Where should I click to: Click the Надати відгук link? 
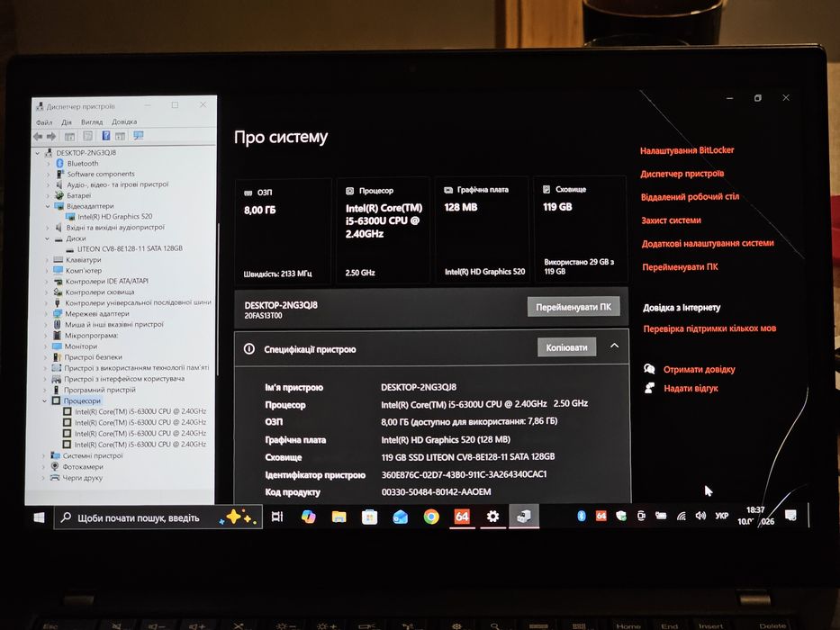pos(691,389)
